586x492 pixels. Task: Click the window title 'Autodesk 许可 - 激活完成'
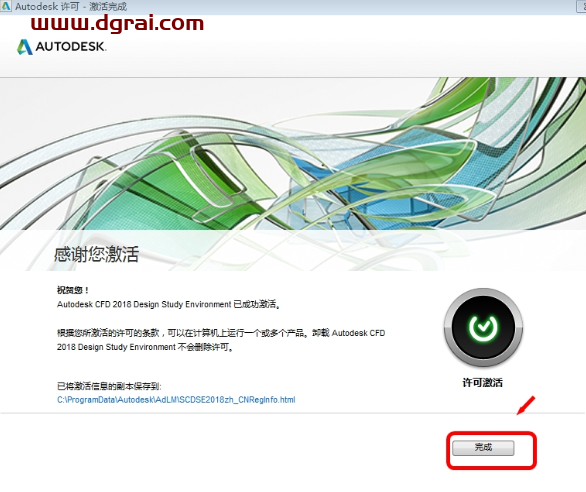click(71, 6)
